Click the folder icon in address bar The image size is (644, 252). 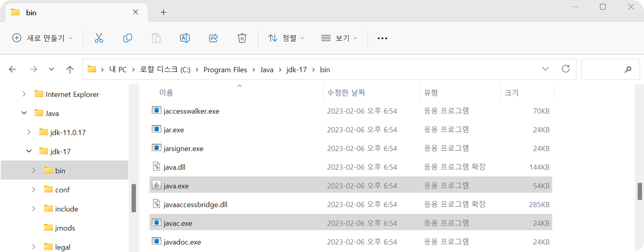point(92,69)
